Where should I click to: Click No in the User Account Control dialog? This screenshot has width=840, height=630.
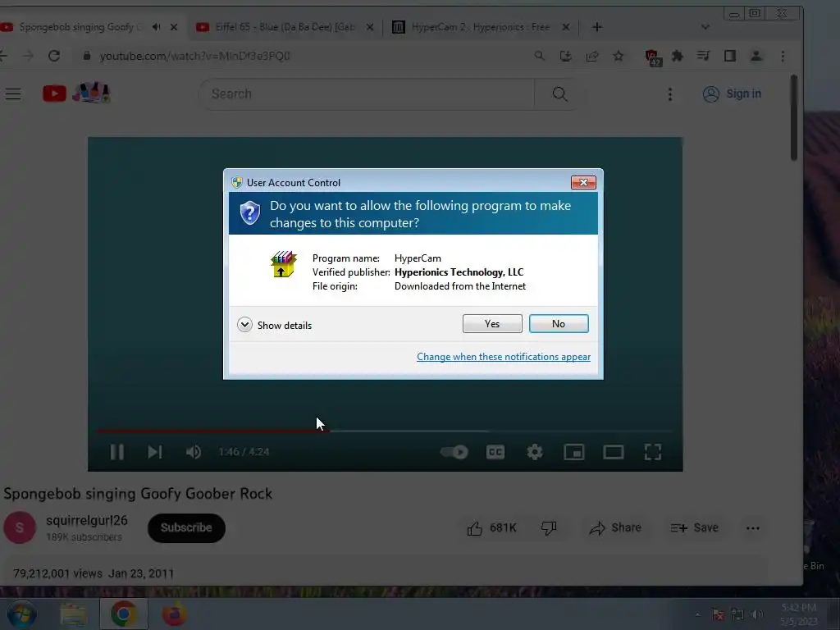(x=558, y=323)
